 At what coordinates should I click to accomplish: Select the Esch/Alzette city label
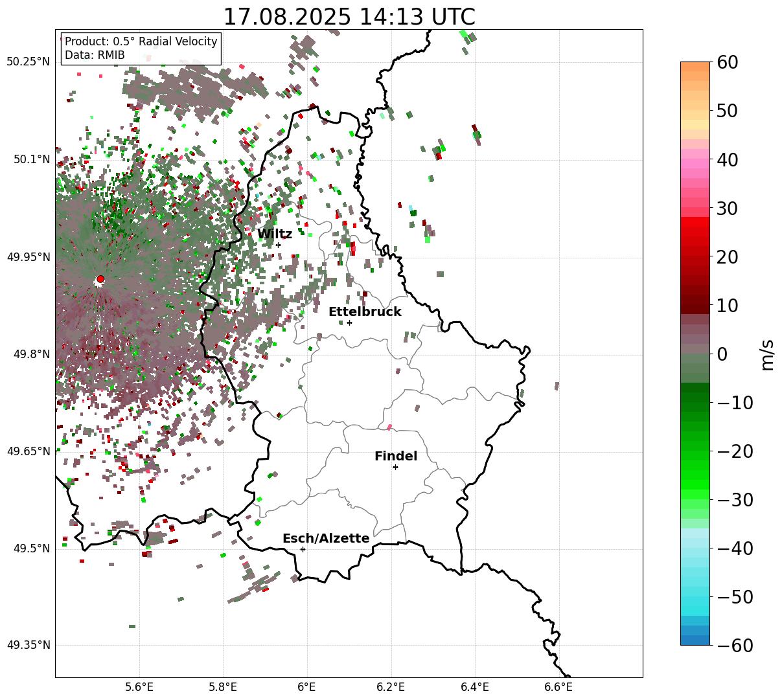pyautogui.click(x=326, y=538)
